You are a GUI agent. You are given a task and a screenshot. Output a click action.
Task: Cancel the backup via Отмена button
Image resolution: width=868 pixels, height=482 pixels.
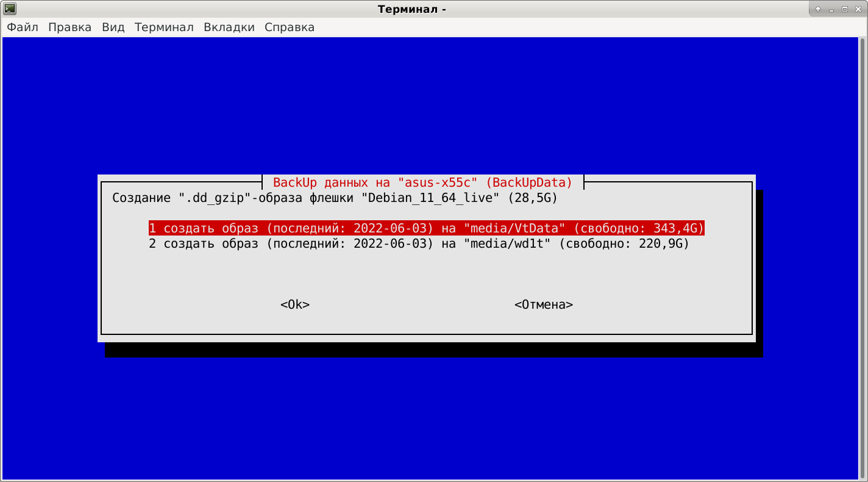tap(542, 304)
